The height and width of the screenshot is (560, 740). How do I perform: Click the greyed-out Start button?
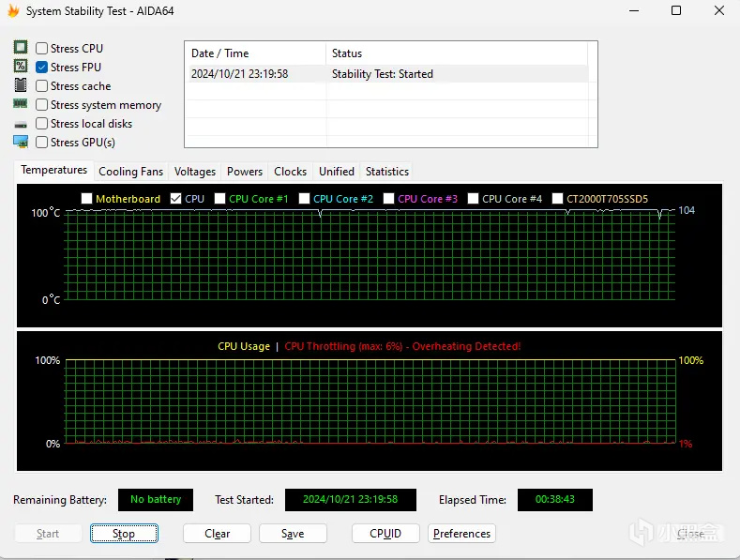point(48,534)
